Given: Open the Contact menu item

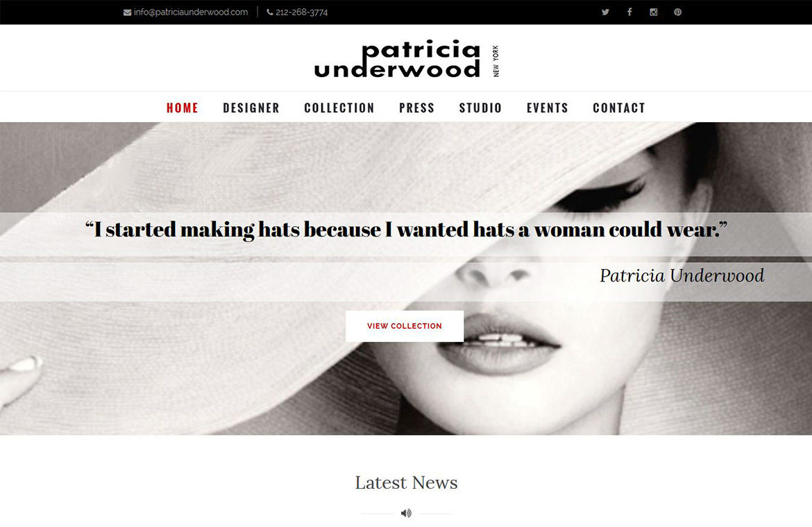Looking at the screenshot, I should (619, 107).
